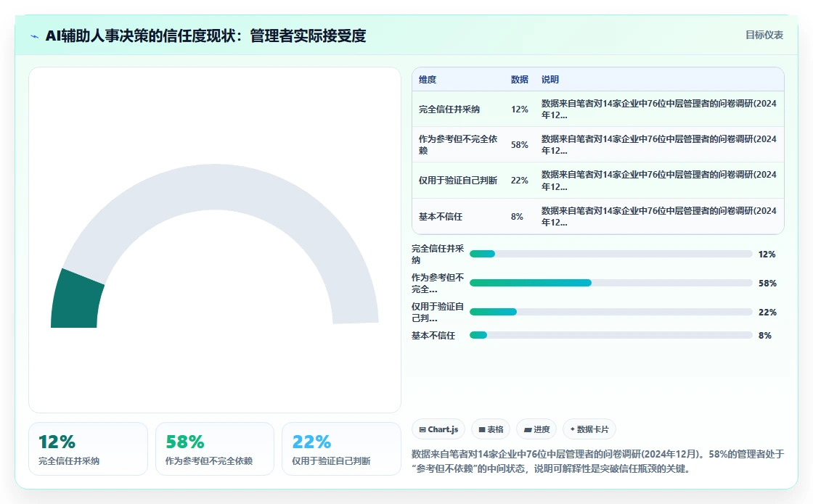This screenshot has width=813, height=504.
Task: Click the dark green gauge arc segment
Action: (x=75, y=300)
